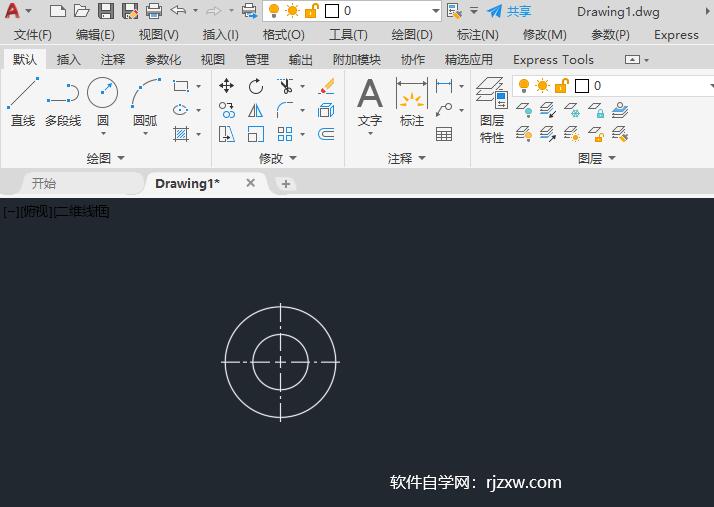Click the Text (文字) tool

pos(370,102)
